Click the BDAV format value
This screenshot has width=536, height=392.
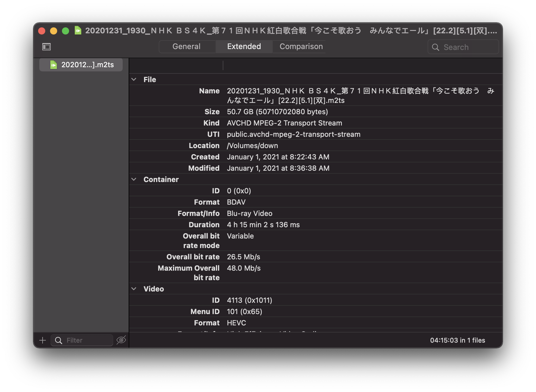[236, 202]
